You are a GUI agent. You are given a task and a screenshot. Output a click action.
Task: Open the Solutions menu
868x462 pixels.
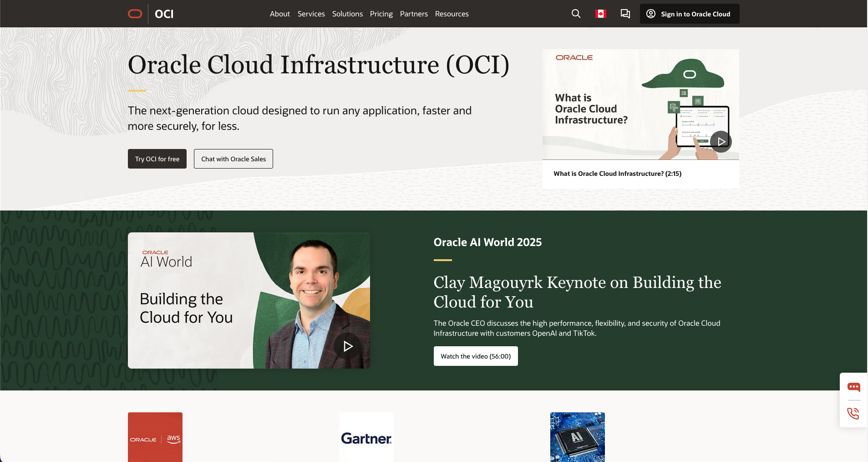coord(347,14)
